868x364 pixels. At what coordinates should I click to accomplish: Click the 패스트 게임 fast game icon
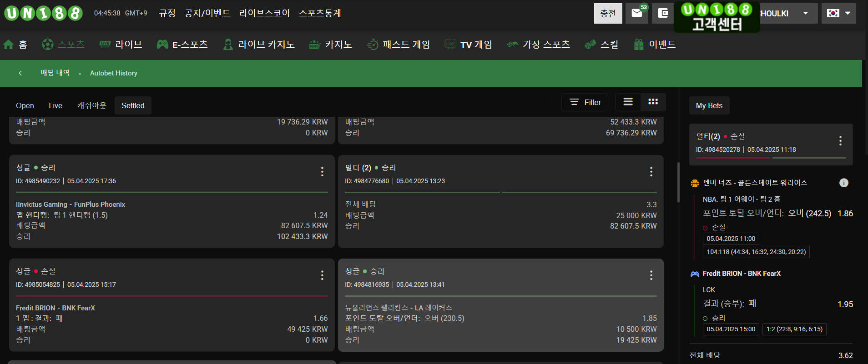coord(373,44)
